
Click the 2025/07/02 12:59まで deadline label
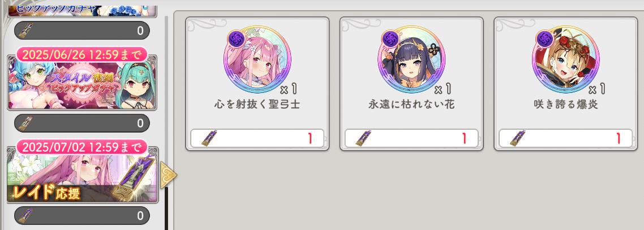point(81,147)
